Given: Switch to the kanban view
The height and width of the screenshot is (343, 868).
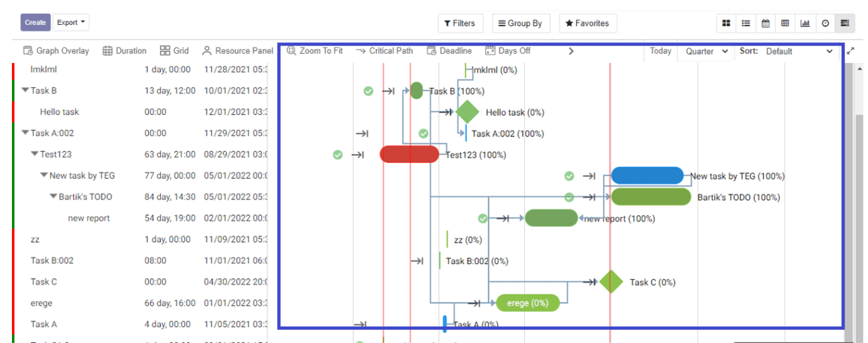Looking at the screenshot, I should click(726, 23).
